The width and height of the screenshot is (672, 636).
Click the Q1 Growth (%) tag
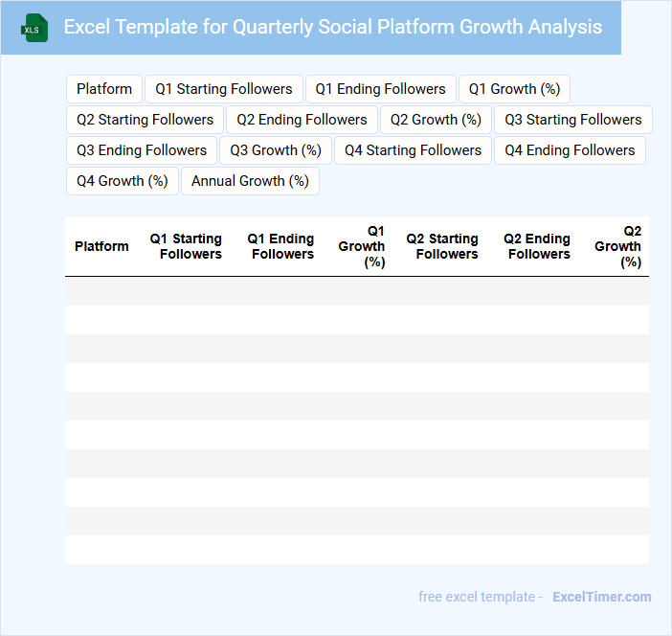pos(514,89)
